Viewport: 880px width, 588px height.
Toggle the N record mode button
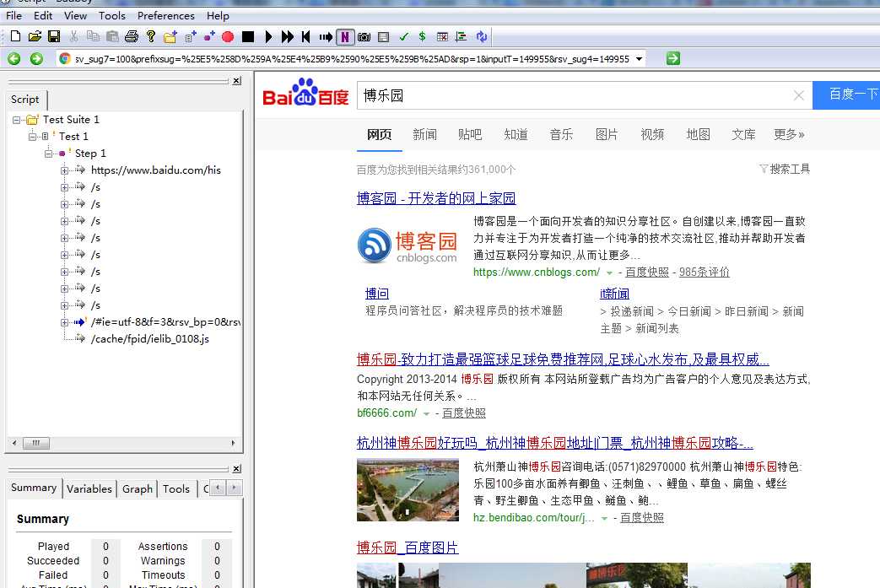(344, 37)
